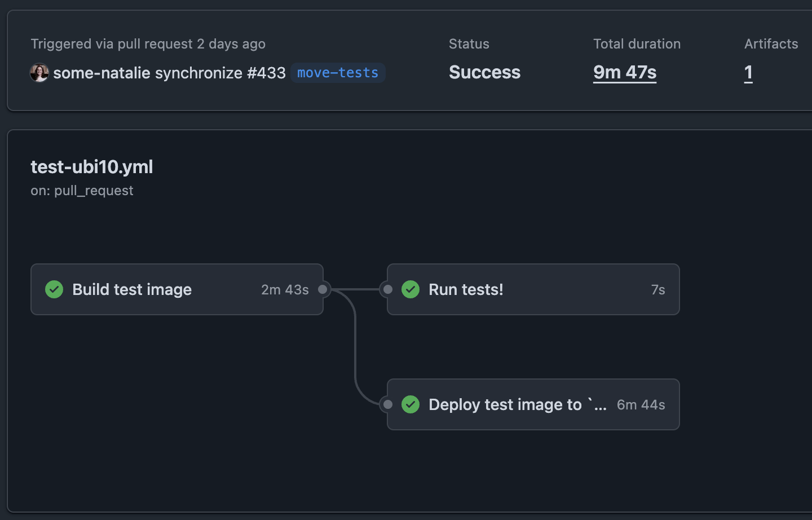Screen dimensions: 812x520
Task: Click some-natalie's profile avatar
Action: pyautogui.click(x=39, y=73)
